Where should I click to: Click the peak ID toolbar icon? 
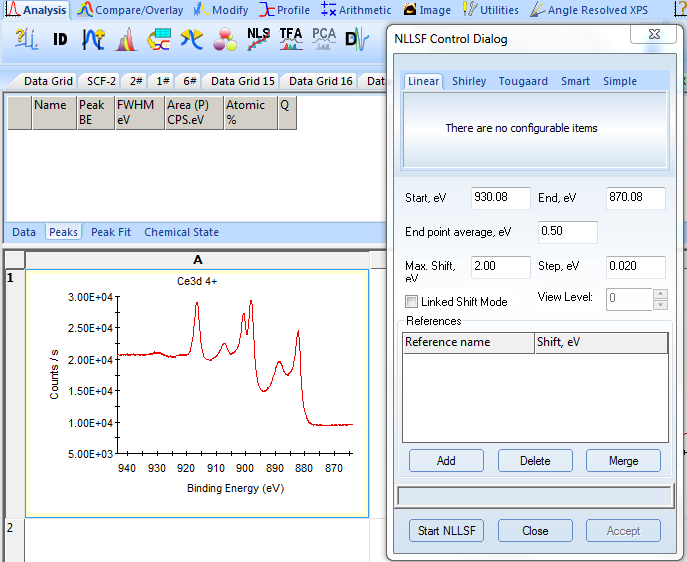[x=60, y=40]
